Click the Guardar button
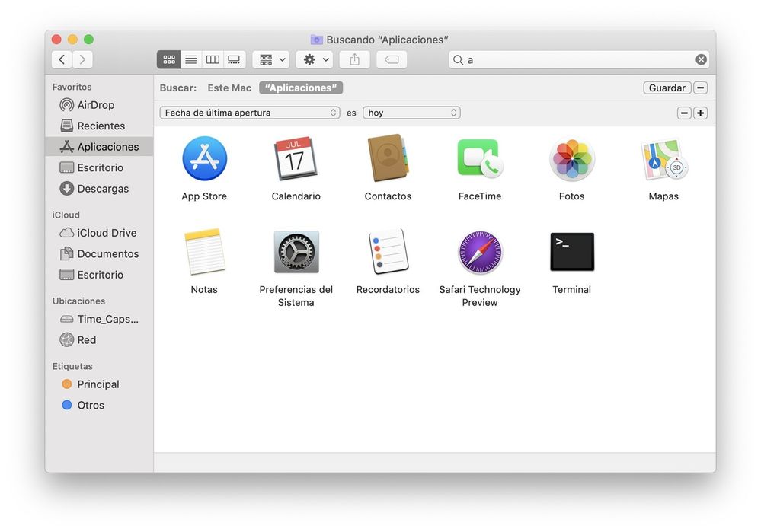 667,88
